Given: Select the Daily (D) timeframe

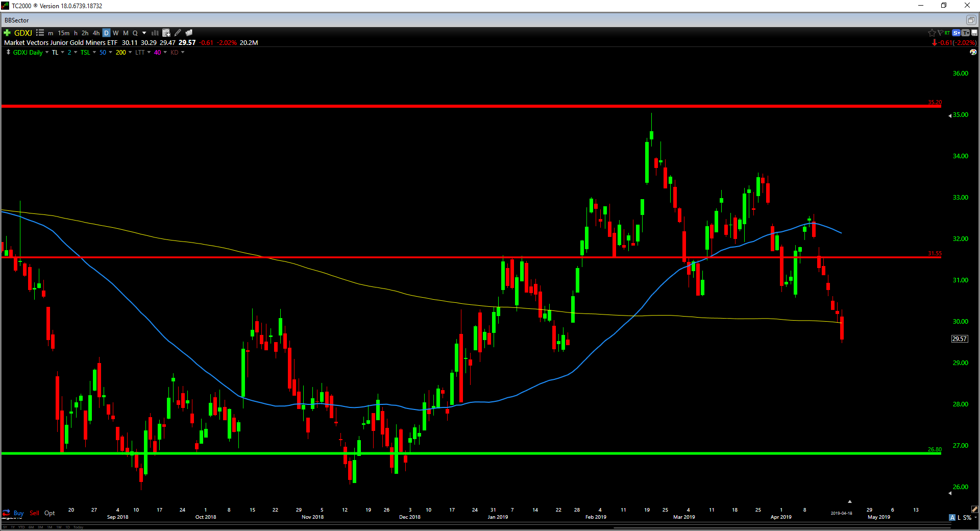Looking at the screenshot, I should pos(106,33).
